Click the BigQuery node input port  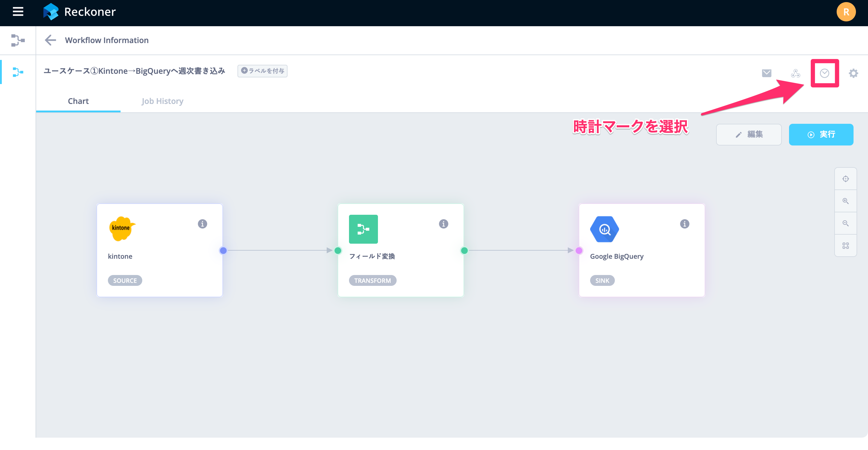click(579, 251)
